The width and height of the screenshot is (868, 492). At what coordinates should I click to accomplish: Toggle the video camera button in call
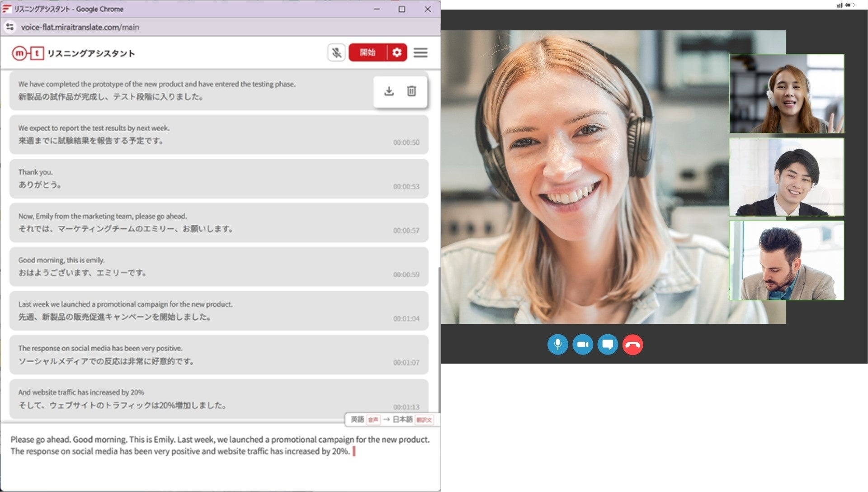point(583,345)
